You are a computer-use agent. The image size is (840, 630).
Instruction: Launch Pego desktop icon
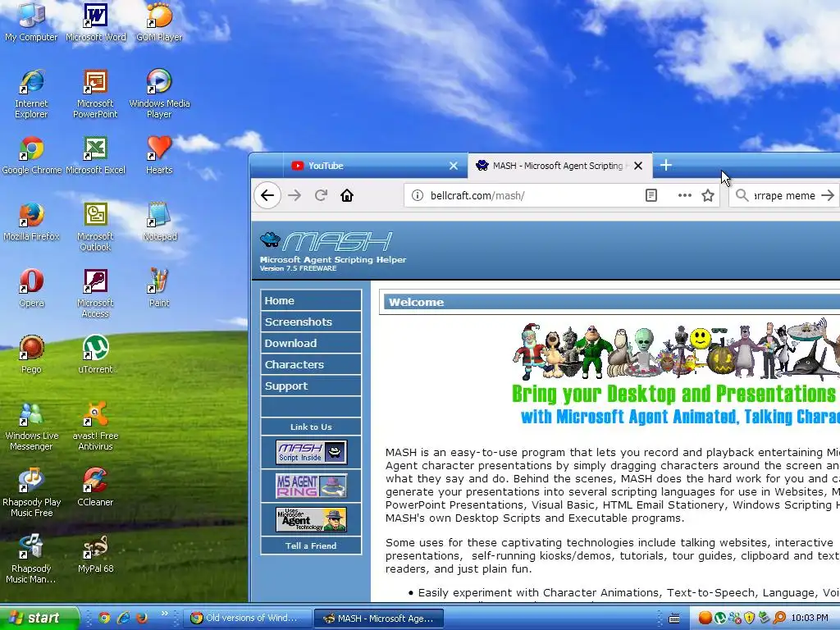click(x=31, y=354)
